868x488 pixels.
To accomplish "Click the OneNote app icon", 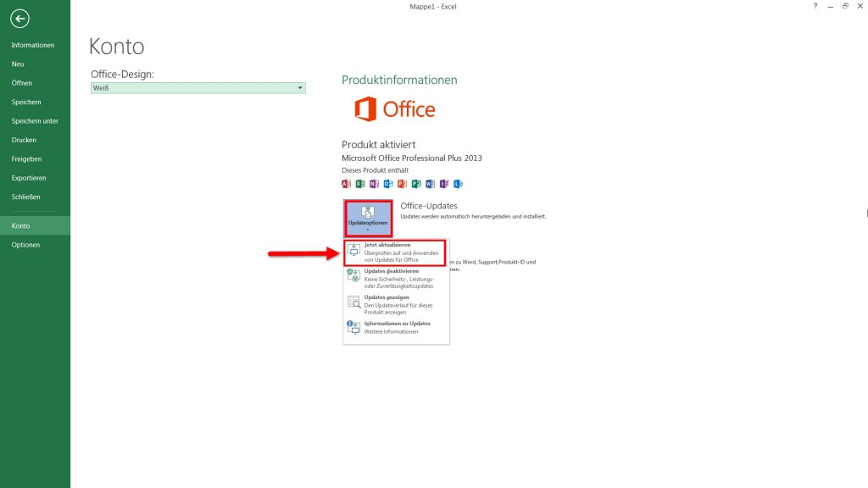I will click(374, 183).
